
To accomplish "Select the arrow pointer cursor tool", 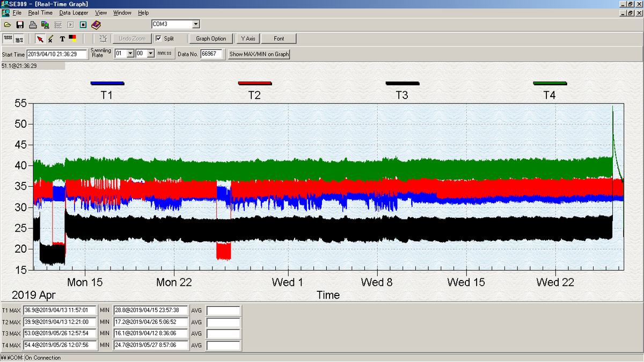I will click(40, 39).
